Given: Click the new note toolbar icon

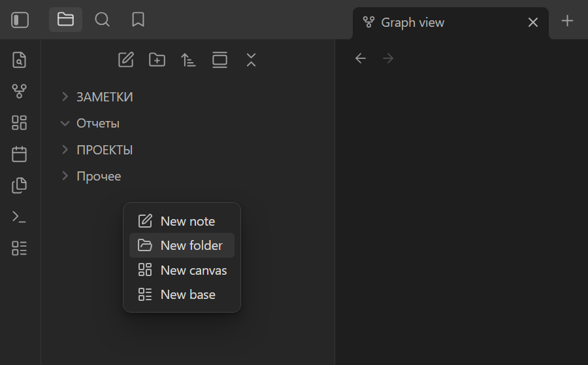Looking at the screenshot, I should (x=126, y=60).
